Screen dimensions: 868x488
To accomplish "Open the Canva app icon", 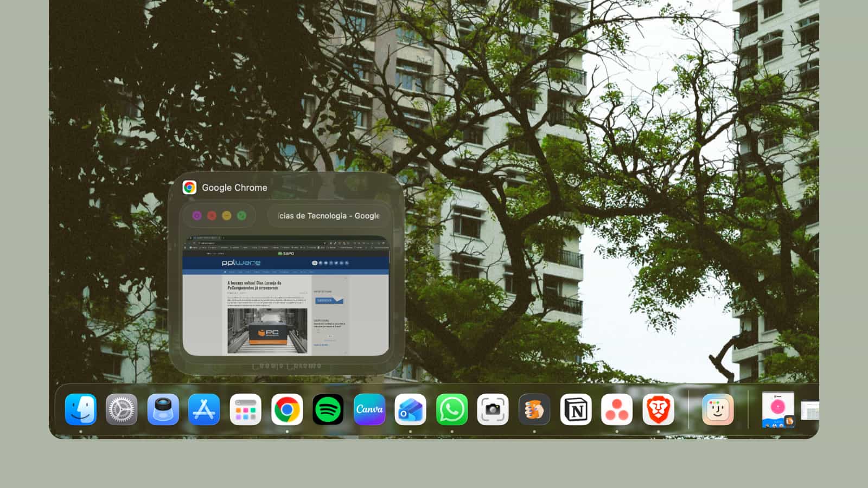I will click(369, 409).
